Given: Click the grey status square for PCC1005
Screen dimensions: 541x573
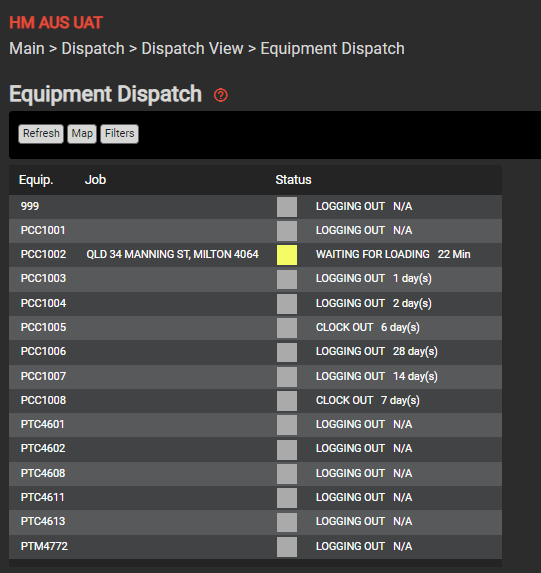Looking at the screenshot, I should 287,328.
